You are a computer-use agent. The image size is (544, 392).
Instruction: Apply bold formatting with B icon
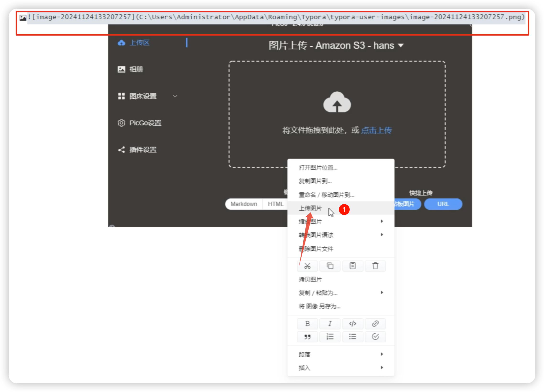[x=307, y=324]
